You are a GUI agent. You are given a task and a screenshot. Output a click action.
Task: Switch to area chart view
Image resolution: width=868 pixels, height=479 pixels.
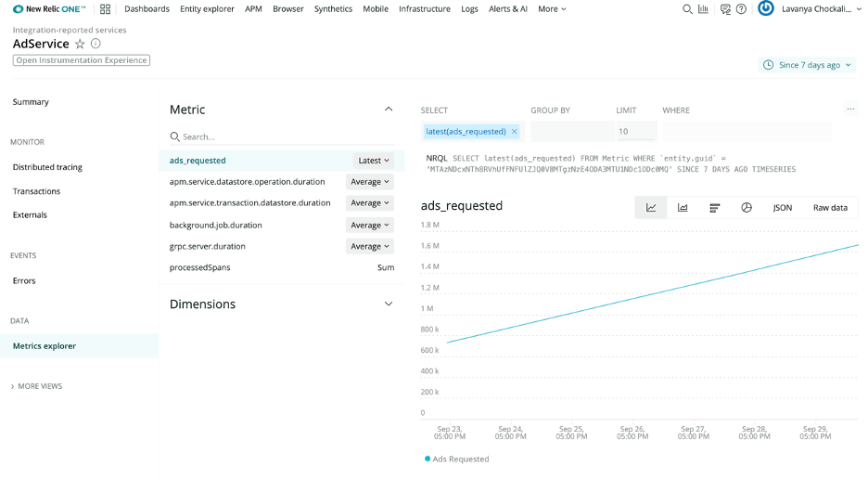pos(683,208)
